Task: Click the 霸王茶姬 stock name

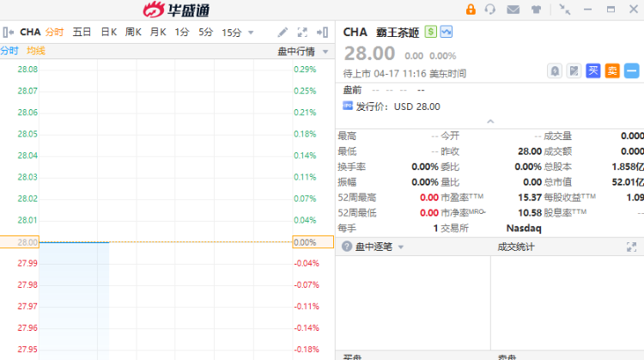Action: [x=398, y=33]
